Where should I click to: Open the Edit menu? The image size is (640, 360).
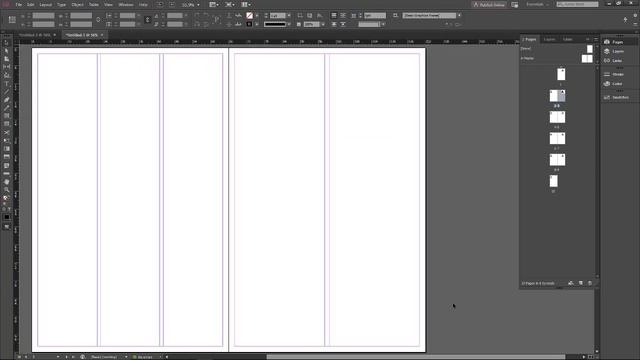30,5
